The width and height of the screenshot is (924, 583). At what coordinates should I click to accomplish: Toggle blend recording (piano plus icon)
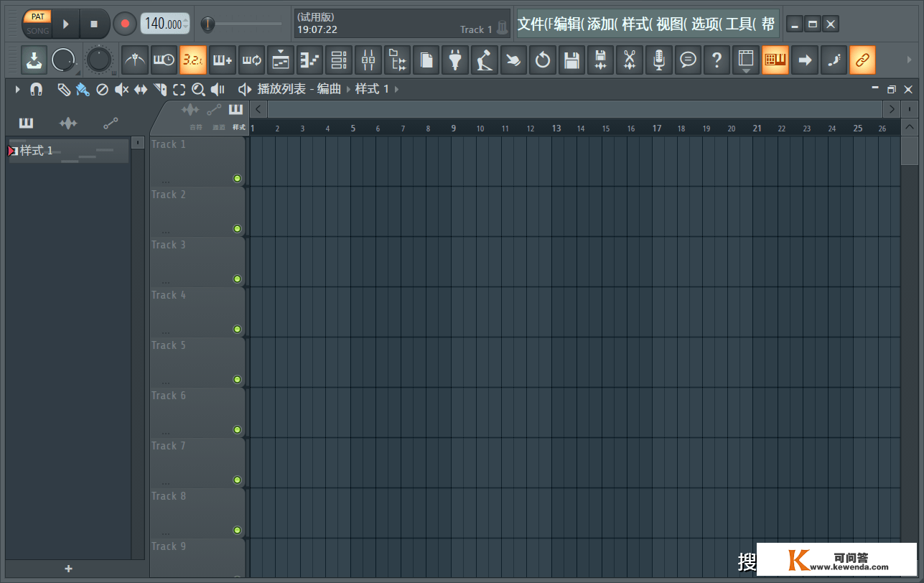(x=223, y=60)
